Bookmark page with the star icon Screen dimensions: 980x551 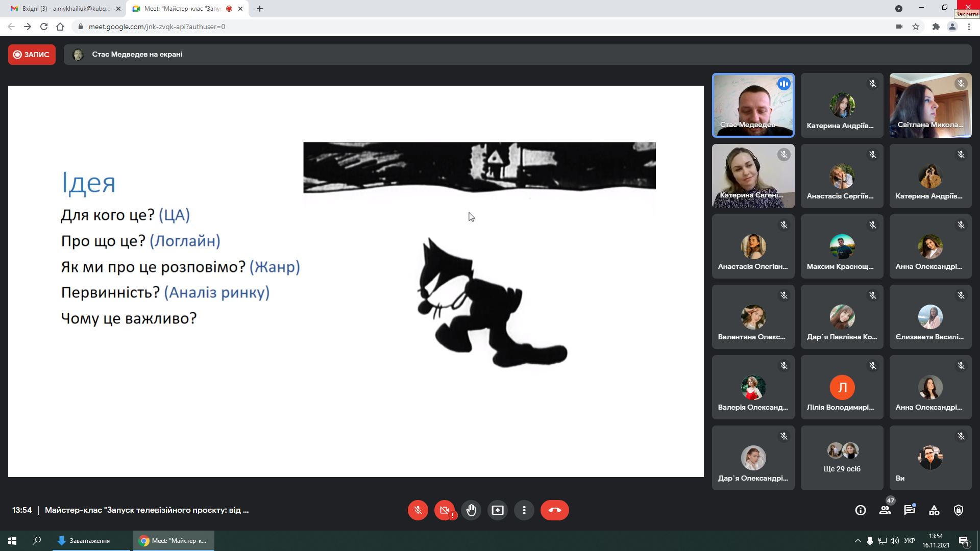coord(916,27)
